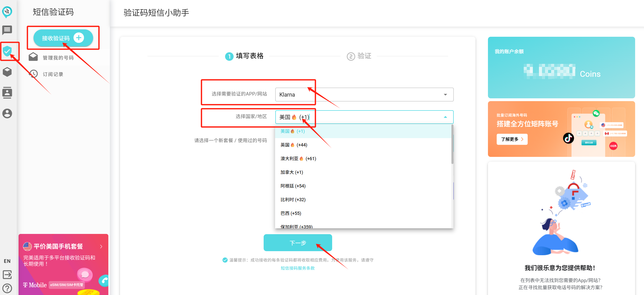Select step 2 验证
Screen dimensions: 644x295
[x=359, y=56]
